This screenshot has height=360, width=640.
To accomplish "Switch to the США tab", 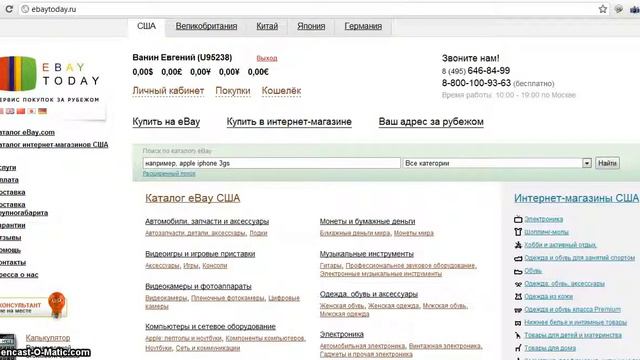I will point(146,26).
